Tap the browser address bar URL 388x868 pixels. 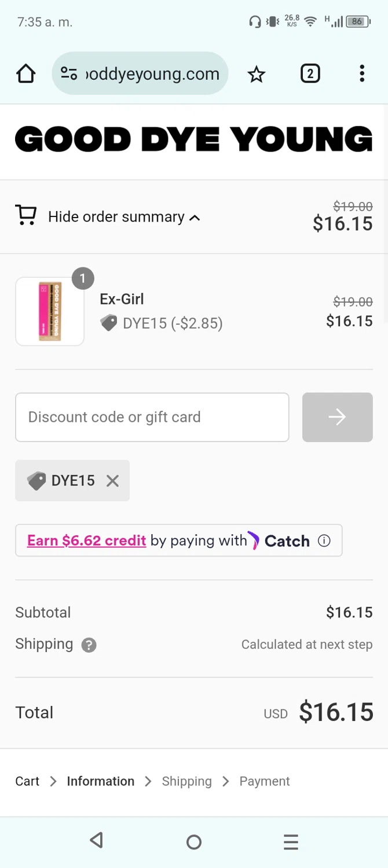tap(152, 74)
